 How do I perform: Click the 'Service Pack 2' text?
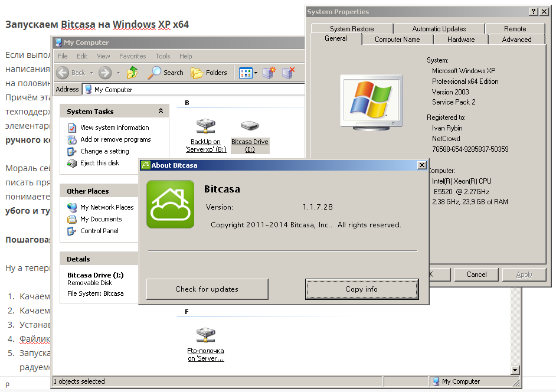453,102
